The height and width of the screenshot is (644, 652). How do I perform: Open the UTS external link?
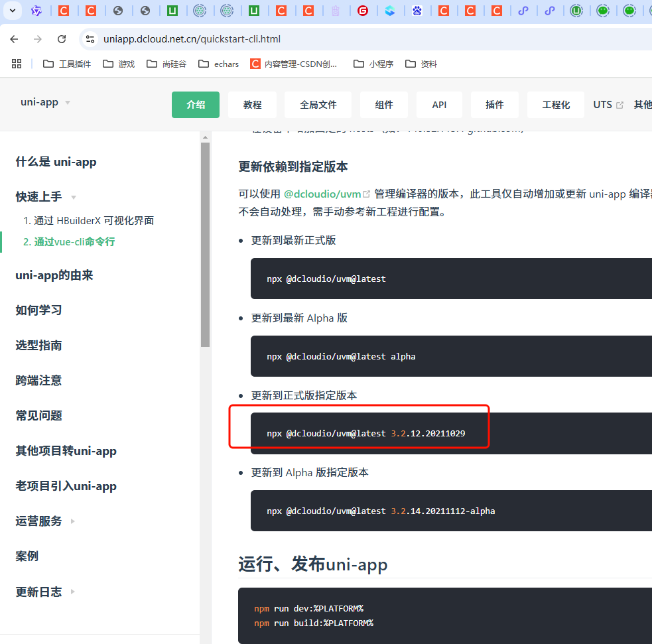tap(608, 105)
